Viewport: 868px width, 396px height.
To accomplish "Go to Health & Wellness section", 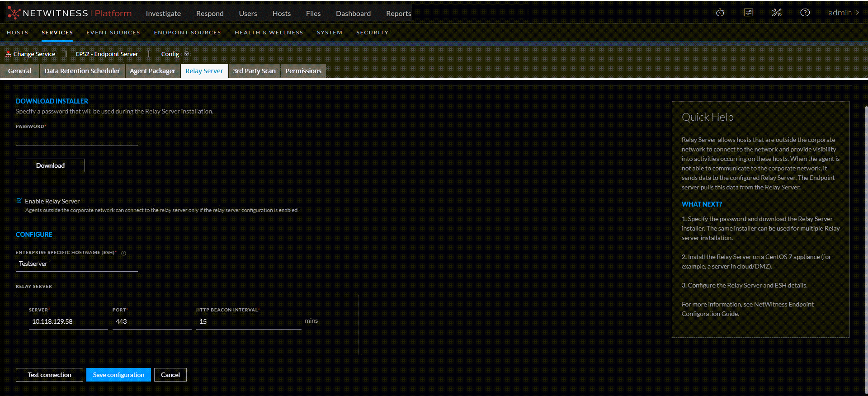I will pyautogui.click(x=269, y=33).
